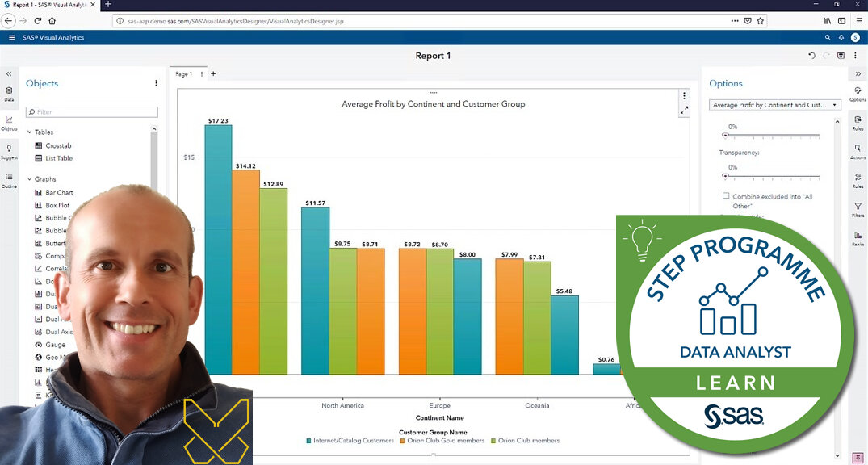This screenshot has width=868, height=465.
Task: Select Dual Axis object in list
Action: [59, 332]
